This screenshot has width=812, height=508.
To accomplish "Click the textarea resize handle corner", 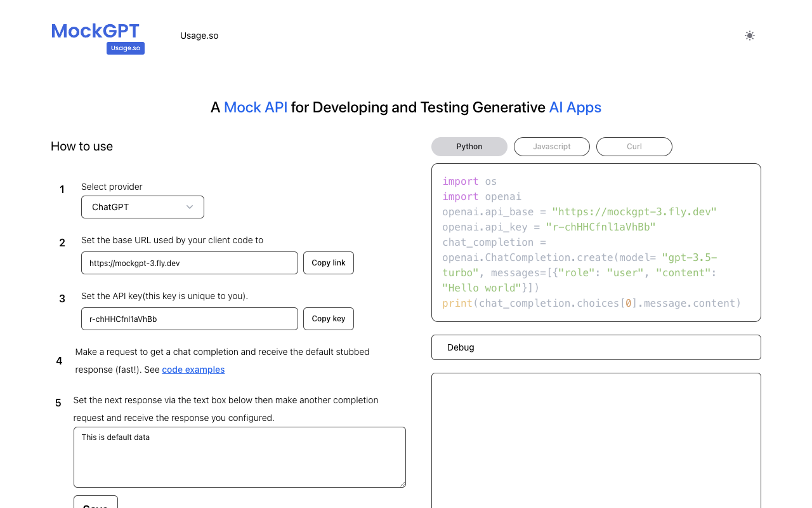I will click(x=402, y=483).
